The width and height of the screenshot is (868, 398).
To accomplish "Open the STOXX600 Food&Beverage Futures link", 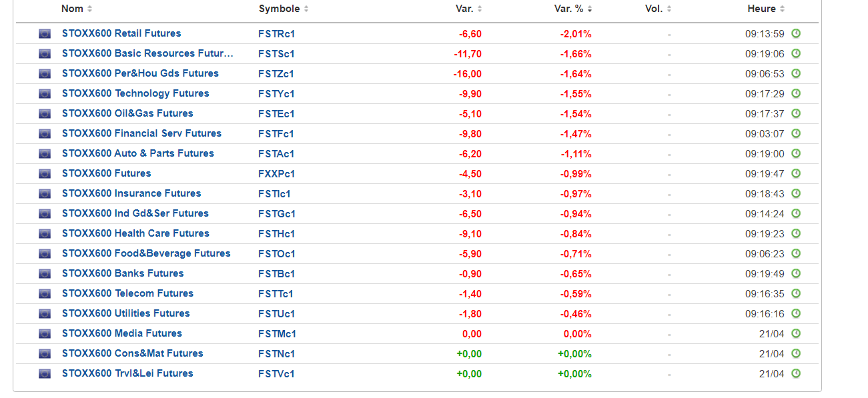I will click(146, 253).
